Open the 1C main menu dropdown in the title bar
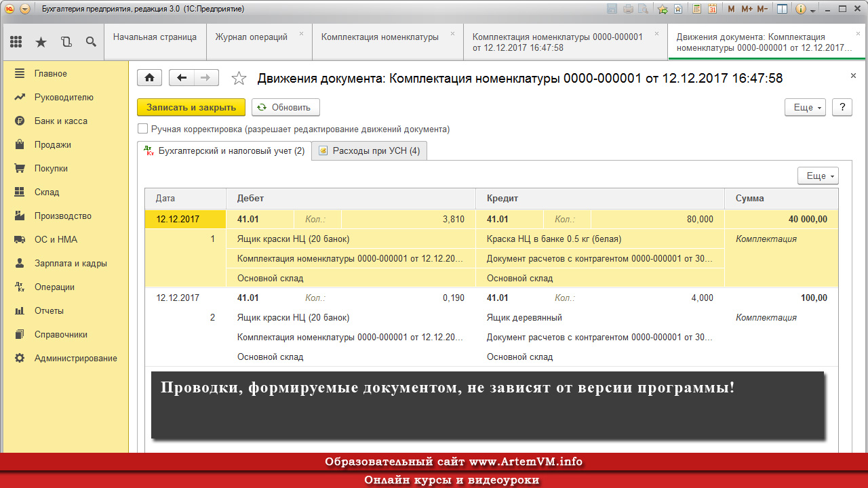The width and height of the screenshot is (868, 488). point(24,9)
